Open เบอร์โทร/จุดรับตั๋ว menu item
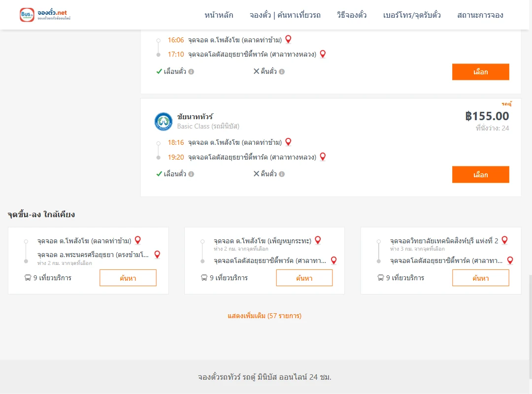 (x=412, y=15)
